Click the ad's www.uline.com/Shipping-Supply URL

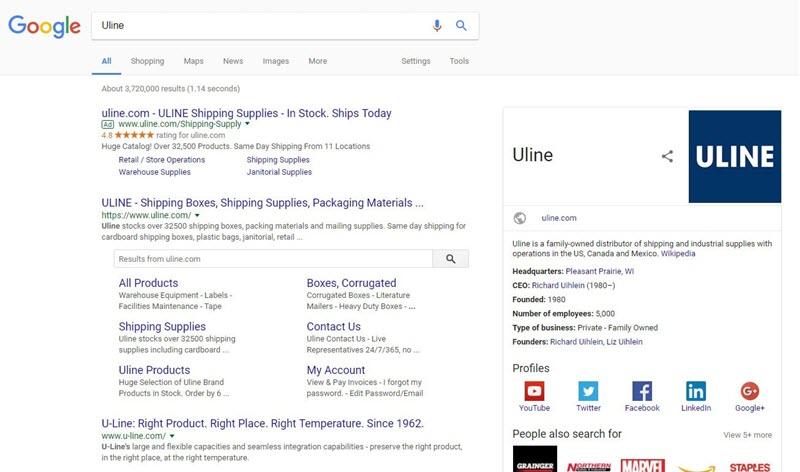[x=180, y=124]
